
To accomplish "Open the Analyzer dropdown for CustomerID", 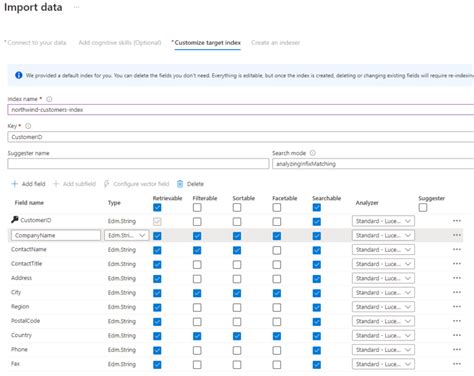I will pyautogui.click(x=383, y=221).
